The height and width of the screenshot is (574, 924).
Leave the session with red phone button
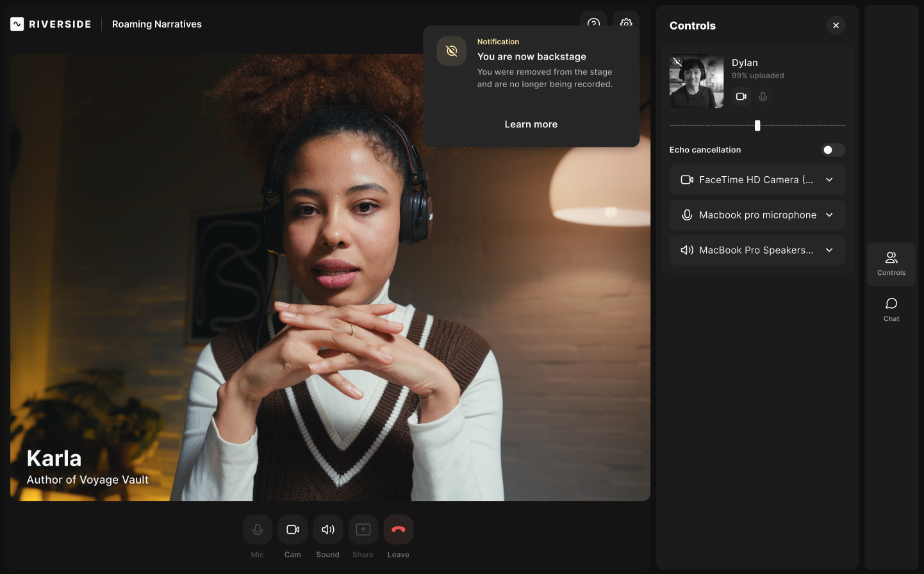(399, 530)
